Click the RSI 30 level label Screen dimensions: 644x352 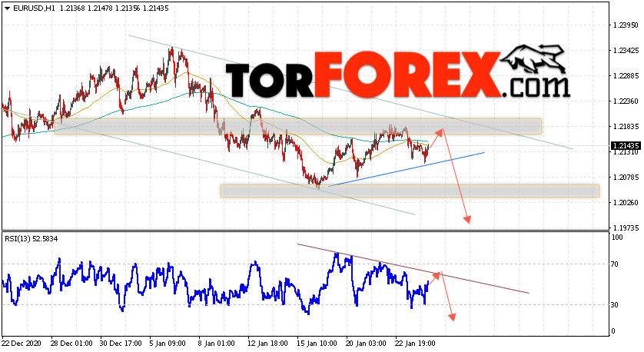(x=615, y=305)
